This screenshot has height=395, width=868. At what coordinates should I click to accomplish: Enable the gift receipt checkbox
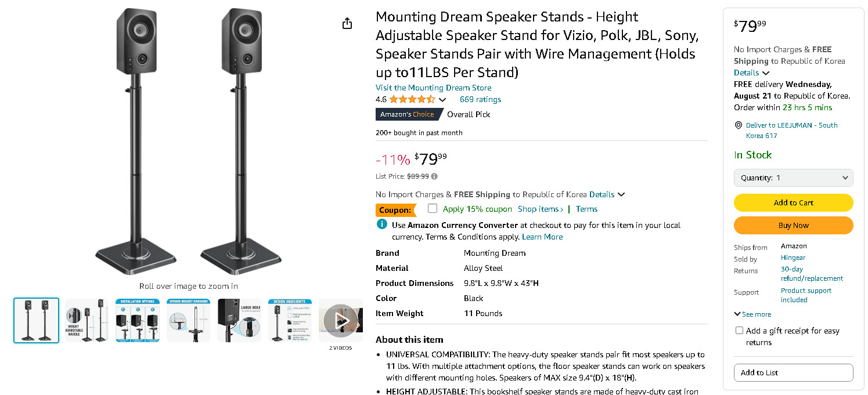click(739, 331)
